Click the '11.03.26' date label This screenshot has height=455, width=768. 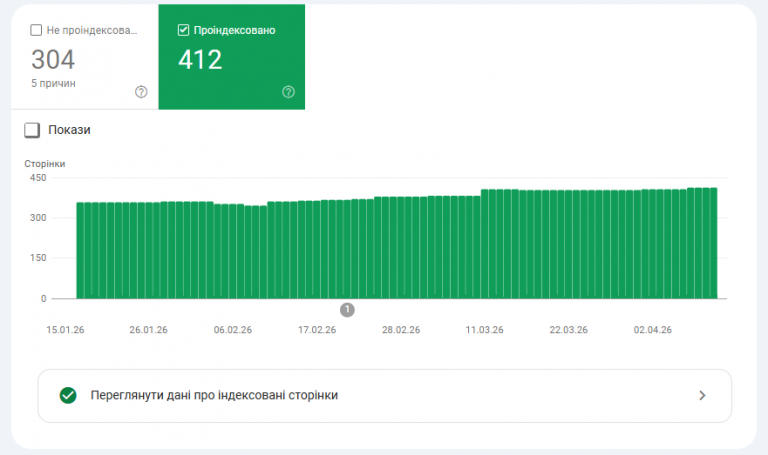[x=484, y=330]
